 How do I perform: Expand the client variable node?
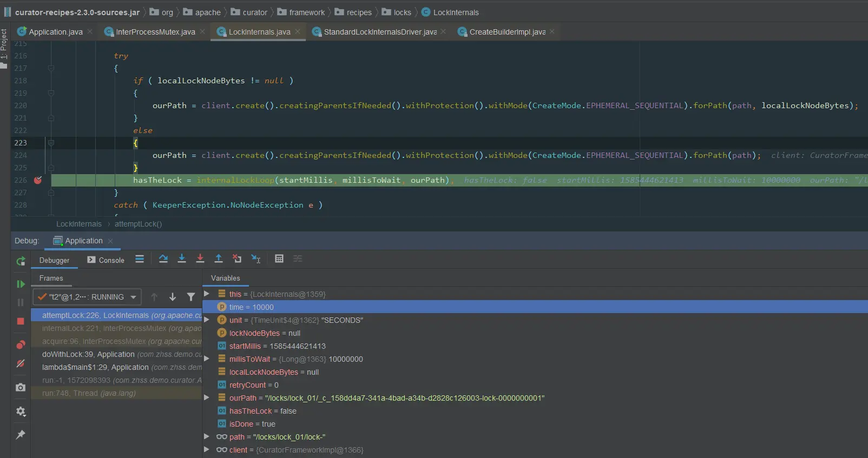207,450
